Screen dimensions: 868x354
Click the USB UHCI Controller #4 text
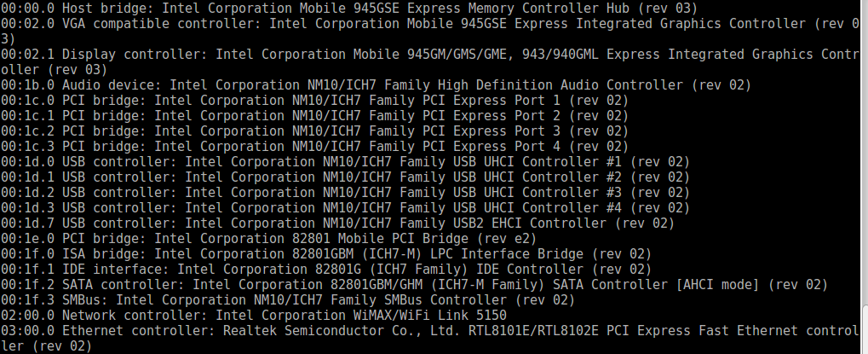(345, 208)
